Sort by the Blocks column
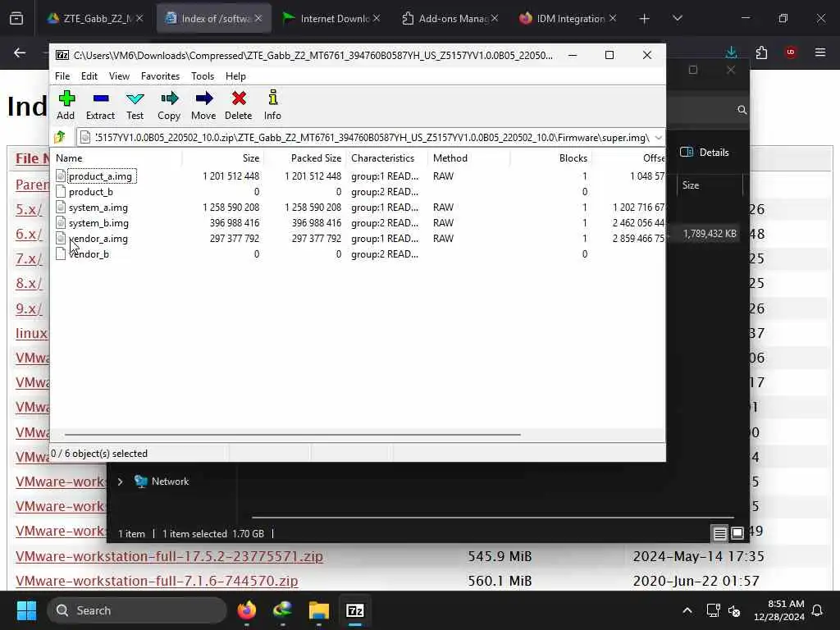This screenshot has width=840, height=630. [x=550, y=158]
